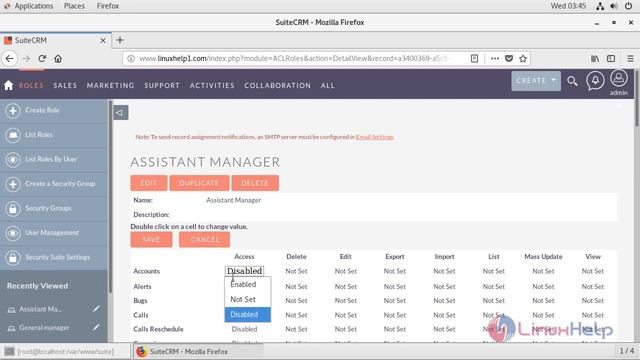
Task: Edit Assistant Manager via the pencil icon
Action: click(x=96, y=309)
